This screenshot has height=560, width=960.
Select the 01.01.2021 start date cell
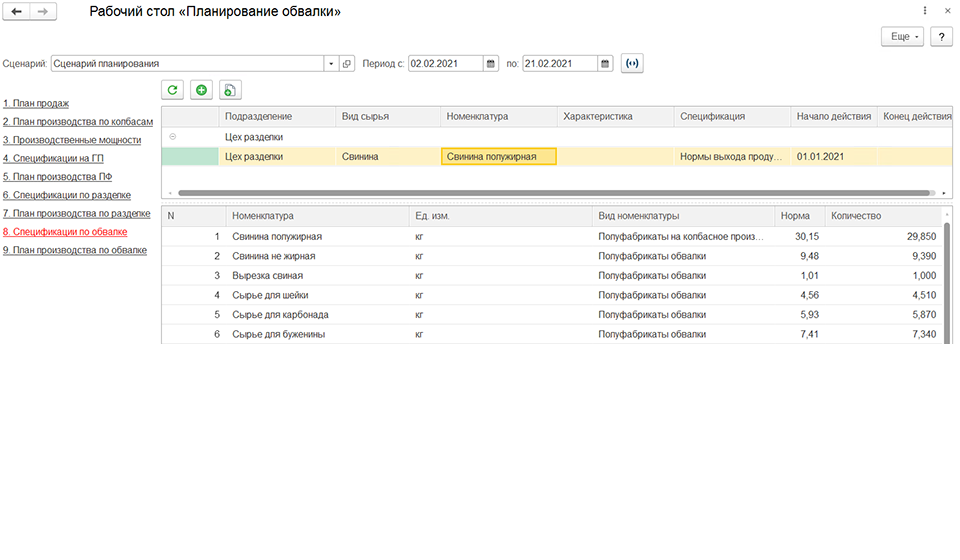(834, 157)
